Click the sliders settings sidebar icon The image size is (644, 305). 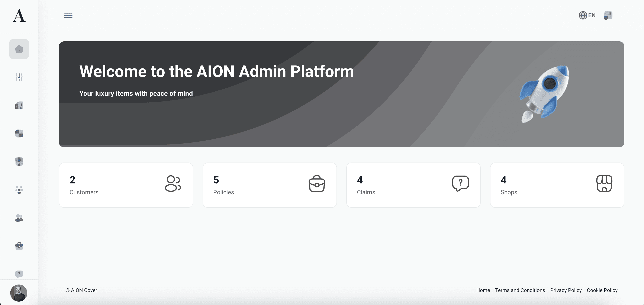coord(19,77)
